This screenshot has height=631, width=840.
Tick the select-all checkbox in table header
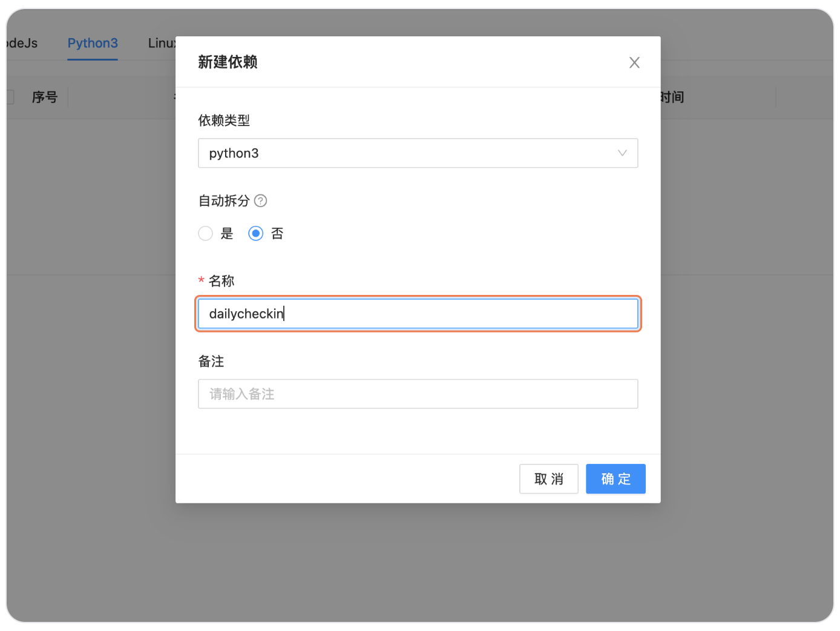pos(10,97)
